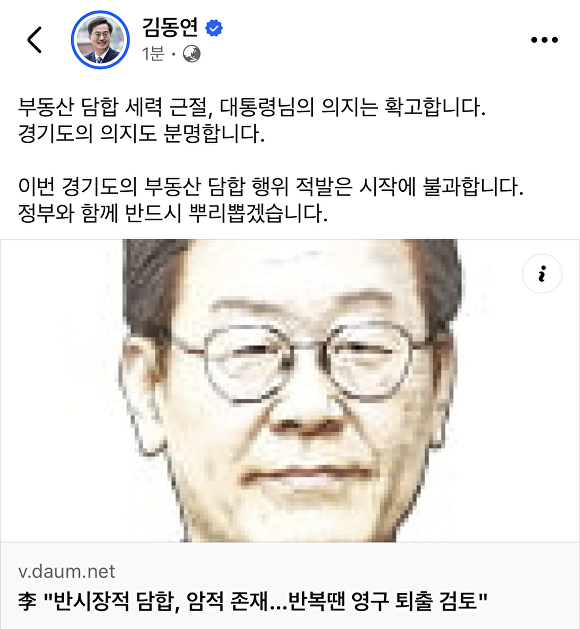Screen dimensions: 580x629
Task: Open the 김동연 profile name link
Action: click(170, 28)
